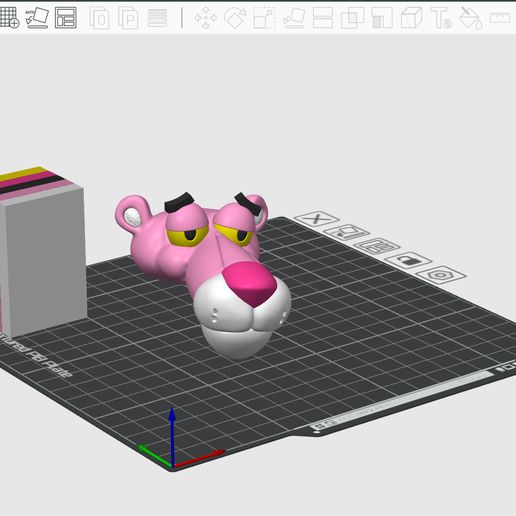
Task: Open the Color Painting bucket tool
Action: point(470,18)
